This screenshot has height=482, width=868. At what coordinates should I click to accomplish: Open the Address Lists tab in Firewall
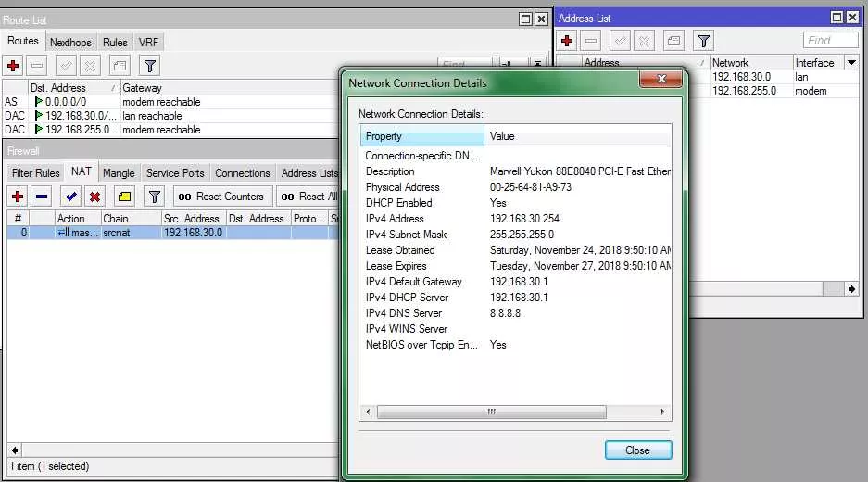click(x=308, y=172)
